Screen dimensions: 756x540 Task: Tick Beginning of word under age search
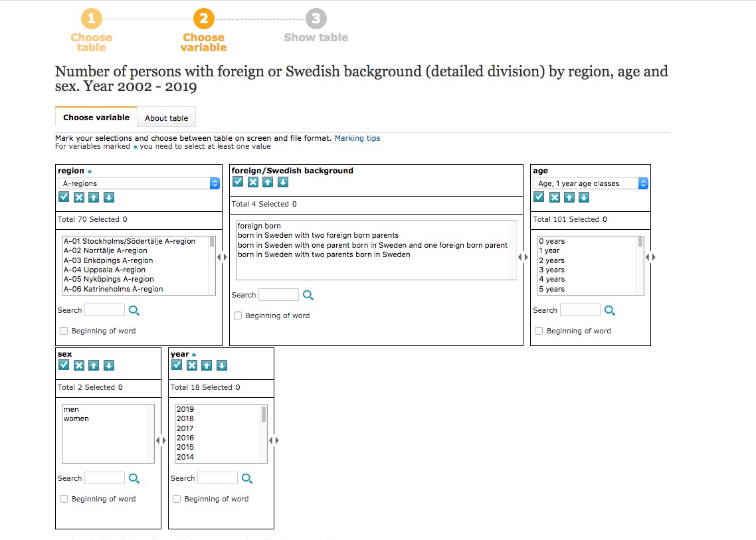[539, 331]
